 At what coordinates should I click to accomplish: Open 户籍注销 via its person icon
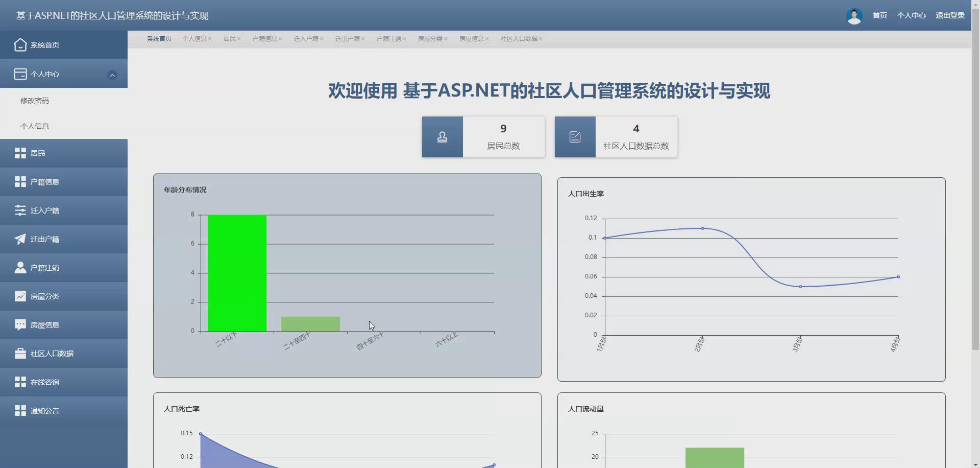20,267
